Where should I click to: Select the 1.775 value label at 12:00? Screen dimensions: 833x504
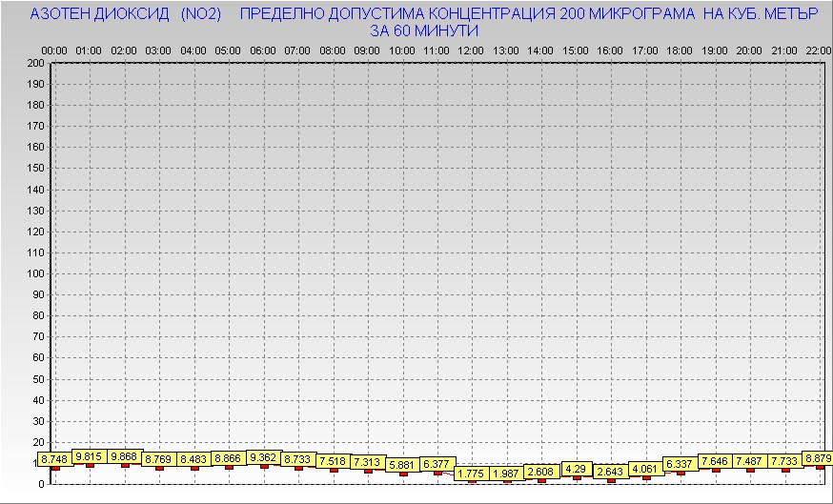click(472, 474)
